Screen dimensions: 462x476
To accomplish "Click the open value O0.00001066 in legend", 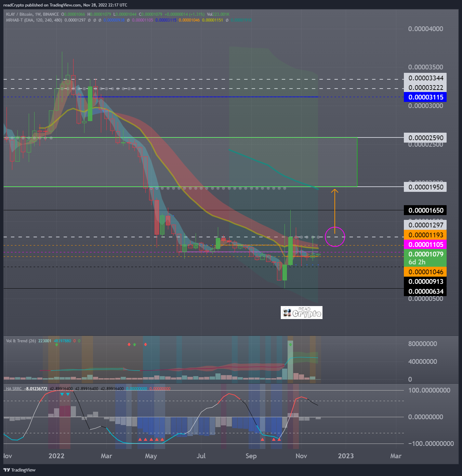I will click(x=74, y=14).
